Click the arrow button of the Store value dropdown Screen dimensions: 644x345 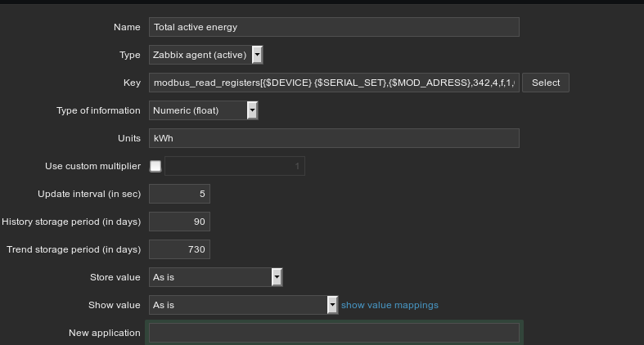(277, 277)
